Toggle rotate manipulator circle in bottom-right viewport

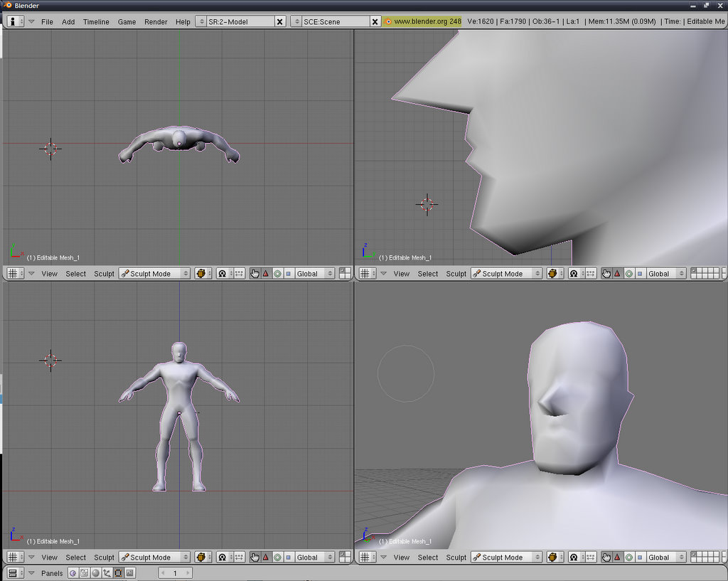tap(629, 558)
